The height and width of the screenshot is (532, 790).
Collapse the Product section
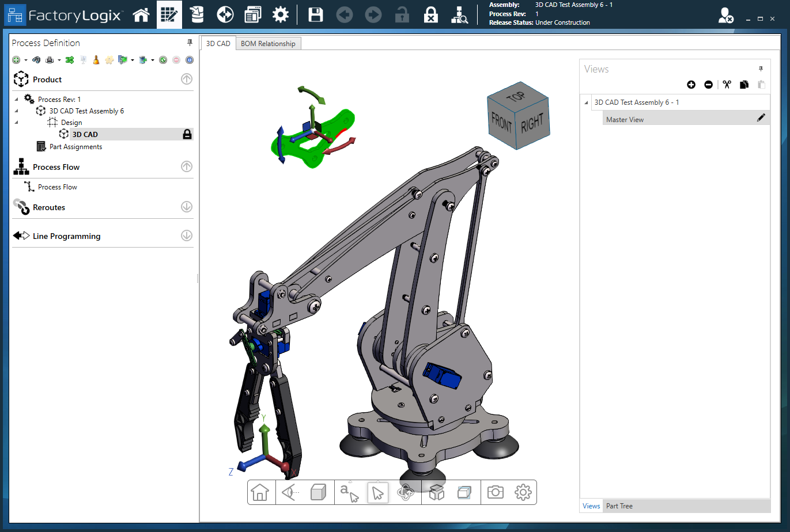pos(187,79)
